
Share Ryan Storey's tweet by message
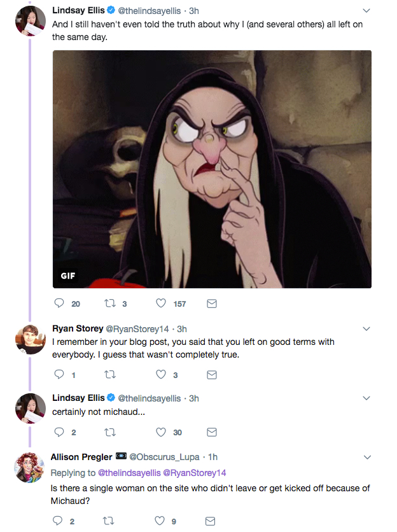[212, 375]
